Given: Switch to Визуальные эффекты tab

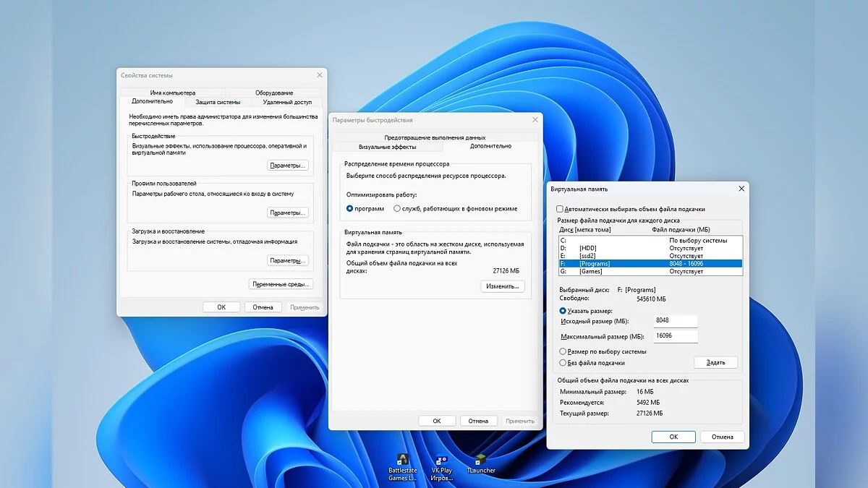Looking at the screenshot, I should (x=387, y=147).
